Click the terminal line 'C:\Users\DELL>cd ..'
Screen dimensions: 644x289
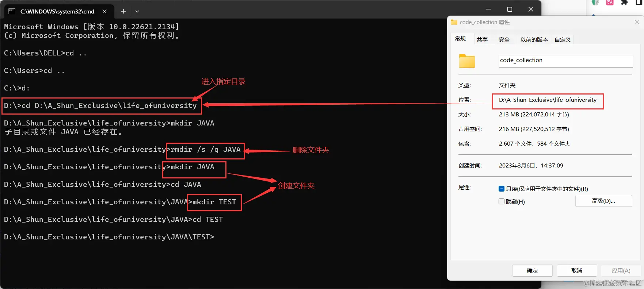tap(45, 53)
